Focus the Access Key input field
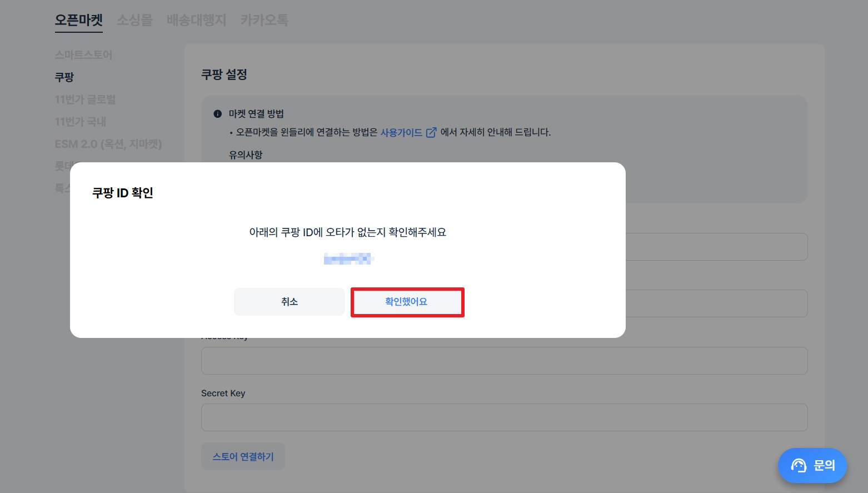The height and width of the screenshot is (493, 868). tap(505, 361)
